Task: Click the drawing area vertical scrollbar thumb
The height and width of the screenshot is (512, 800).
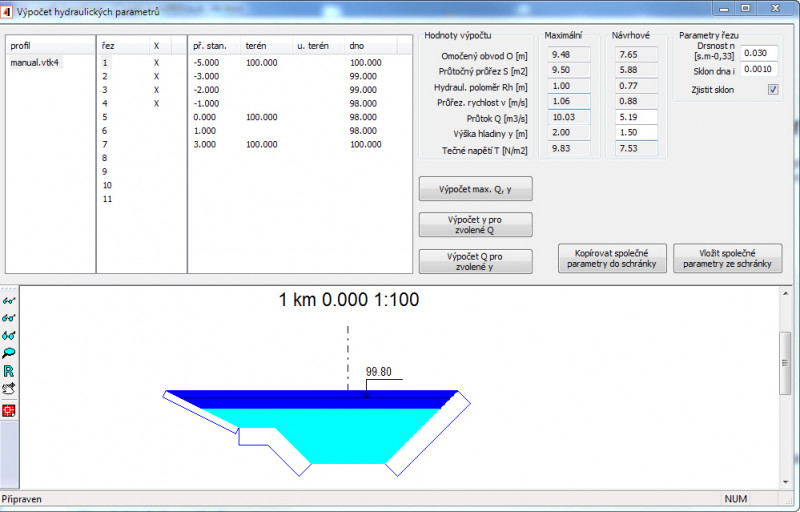Action: pyautogui.click(x=786, y=363)
